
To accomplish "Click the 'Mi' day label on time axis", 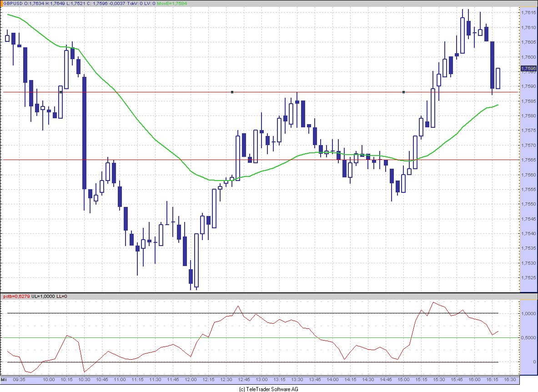I will click(4, 379).
